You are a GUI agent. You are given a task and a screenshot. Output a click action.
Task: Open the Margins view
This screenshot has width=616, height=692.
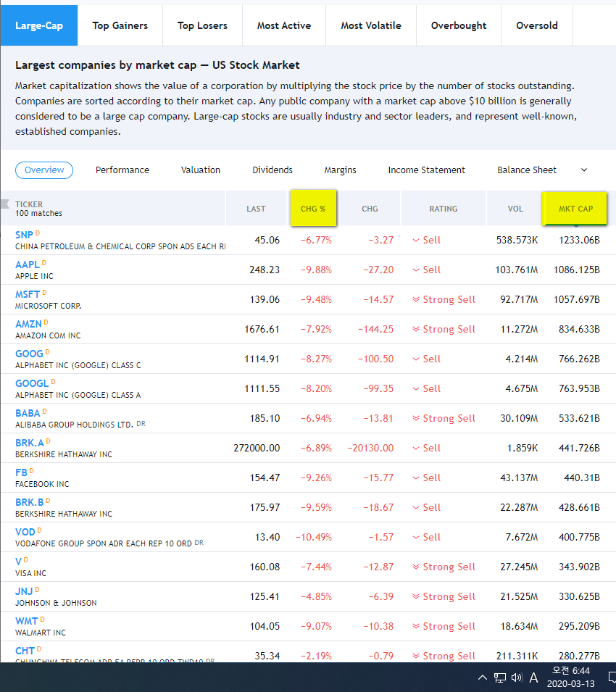coord(340,170)
